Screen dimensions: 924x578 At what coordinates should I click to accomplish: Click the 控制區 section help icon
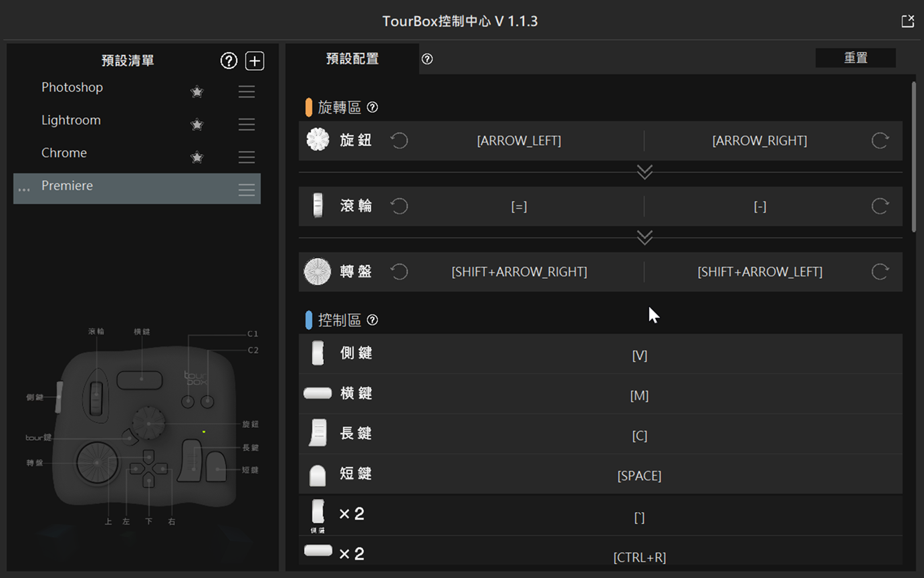pyautogui.click(x=372, y=320)
